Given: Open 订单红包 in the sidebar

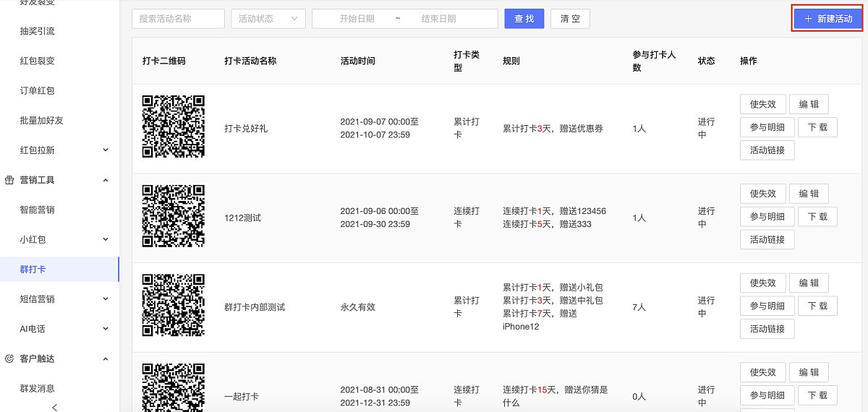Looking at the screenshot, I should point(37,90).
